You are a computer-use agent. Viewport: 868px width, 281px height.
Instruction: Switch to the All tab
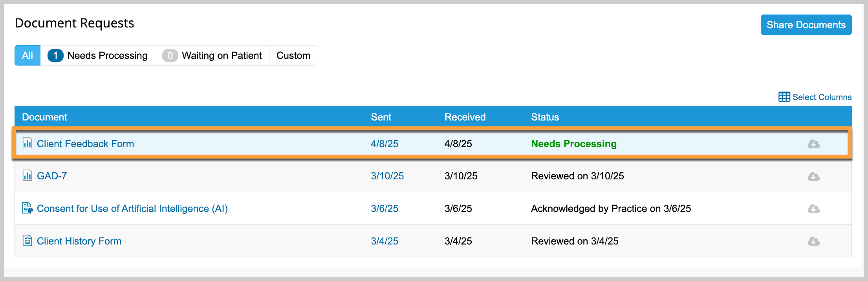(27, 55)
